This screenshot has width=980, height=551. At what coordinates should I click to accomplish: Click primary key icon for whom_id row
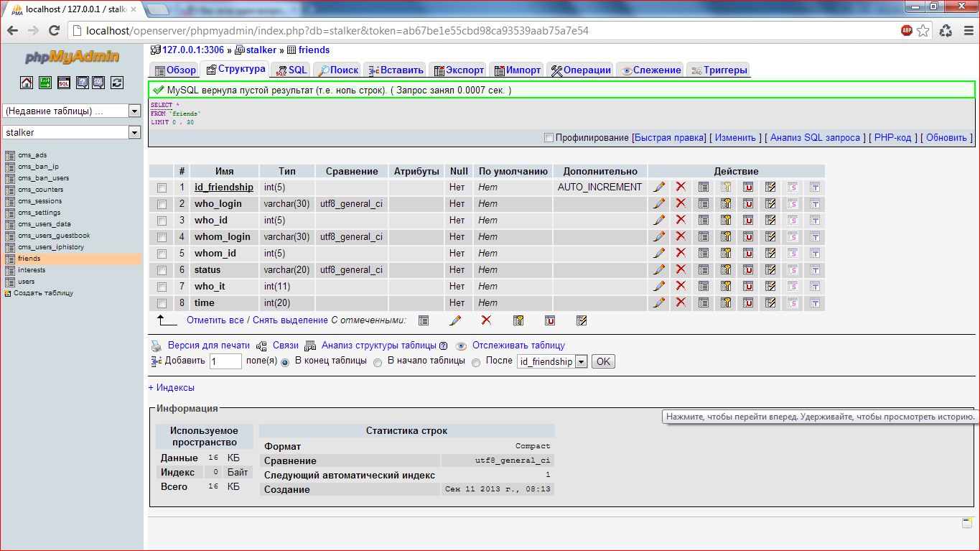point(726,253)
